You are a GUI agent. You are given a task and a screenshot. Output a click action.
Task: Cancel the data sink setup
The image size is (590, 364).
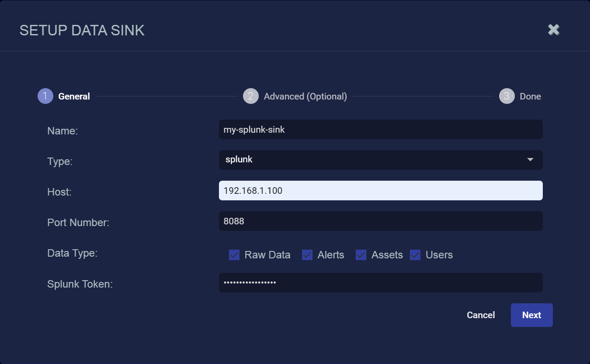(x=481, y=315)
